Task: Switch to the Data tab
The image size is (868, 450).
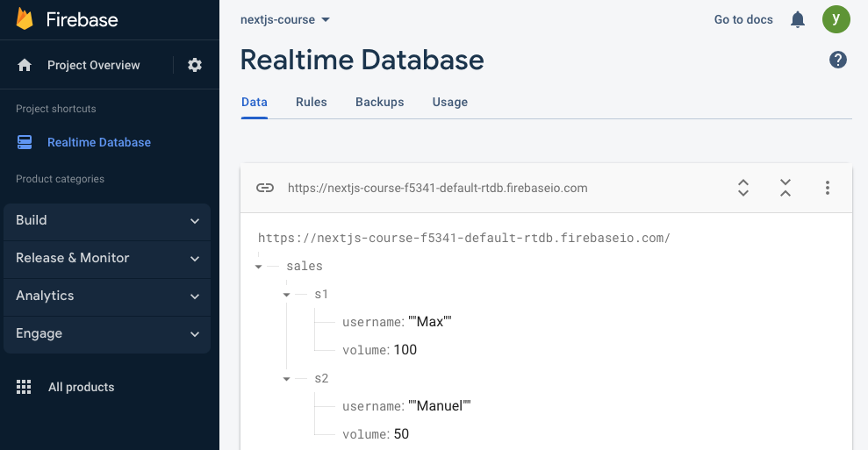Action: pyautogui.click(x=255, y=103)
